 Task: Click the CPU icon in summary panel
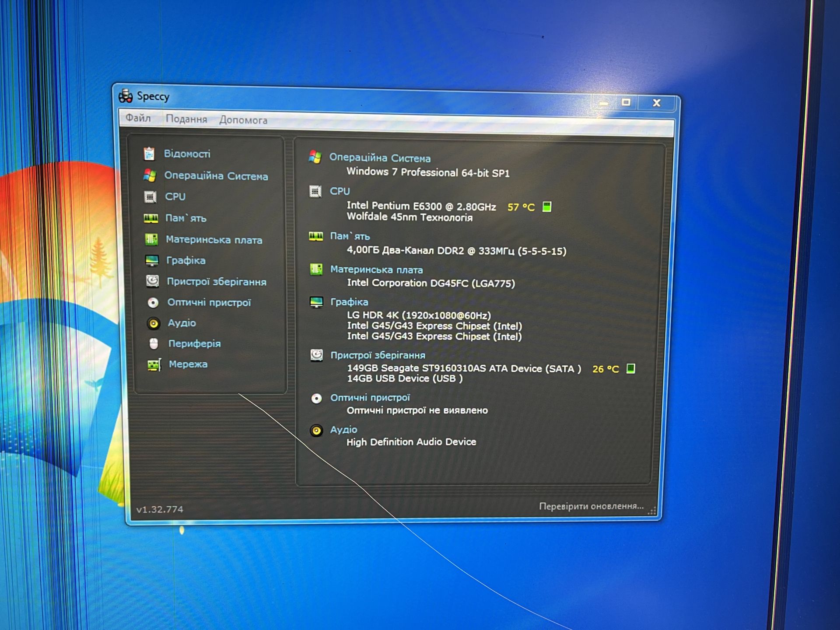pos(315,191)
